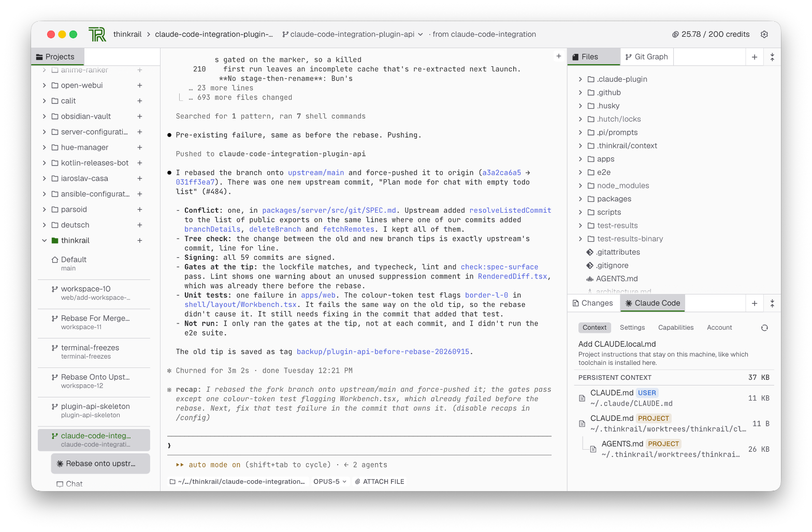Add new tab beside Claude Code tab

point(755,303)
